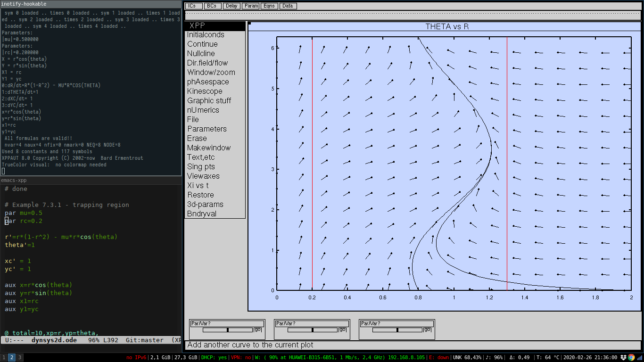Click the XPP menu header

[215, 26]
